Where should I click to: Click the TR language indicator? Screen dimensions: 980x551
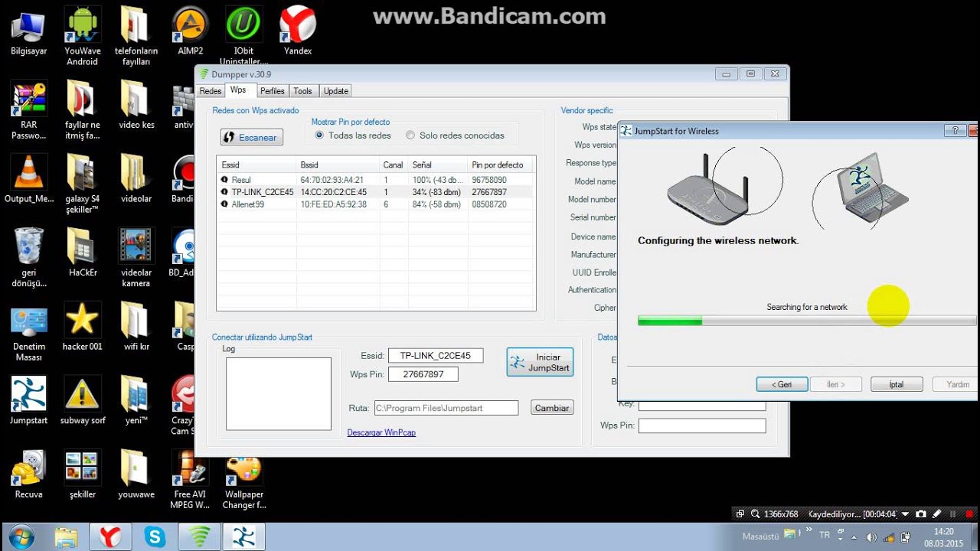pyautogui.click(x=825, y=536)
